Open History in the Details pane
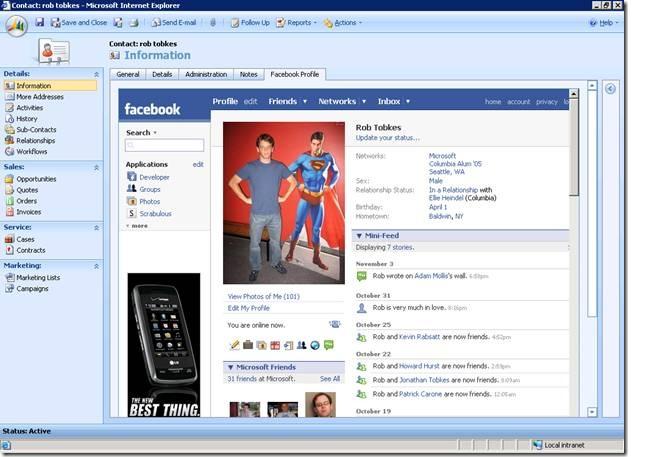This screenshot has width=645, height=457. [x=26, y=119]
